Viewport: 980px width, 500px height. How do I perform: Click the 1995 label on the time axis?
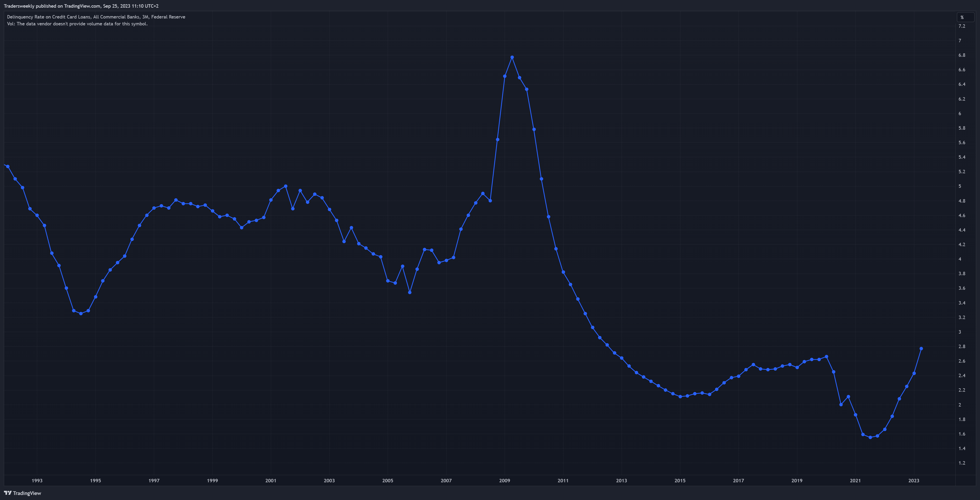(96, 480)
